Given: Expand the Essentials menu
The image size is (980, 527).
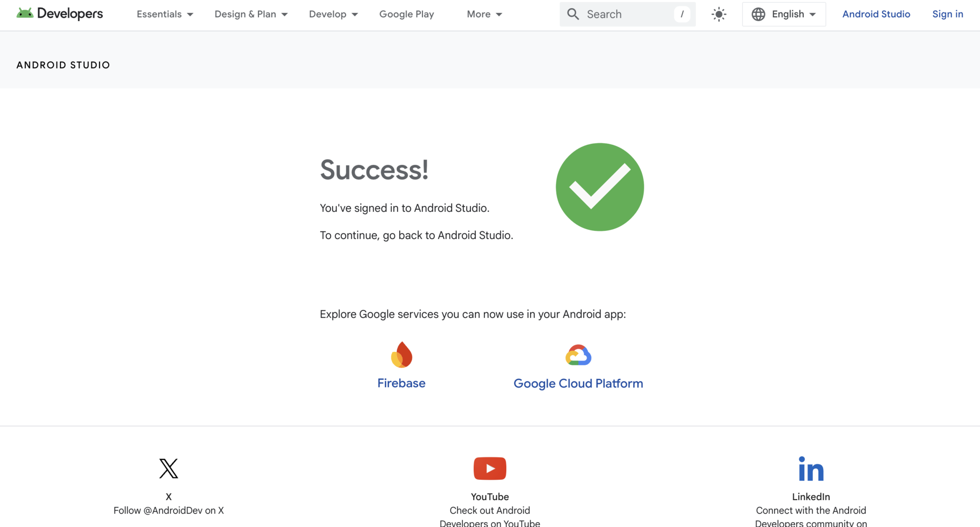Looking at the screenshot, I should [165, 14].
